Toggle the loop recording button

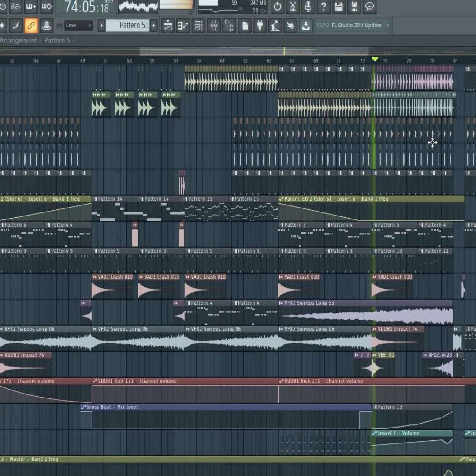[46, 6]
